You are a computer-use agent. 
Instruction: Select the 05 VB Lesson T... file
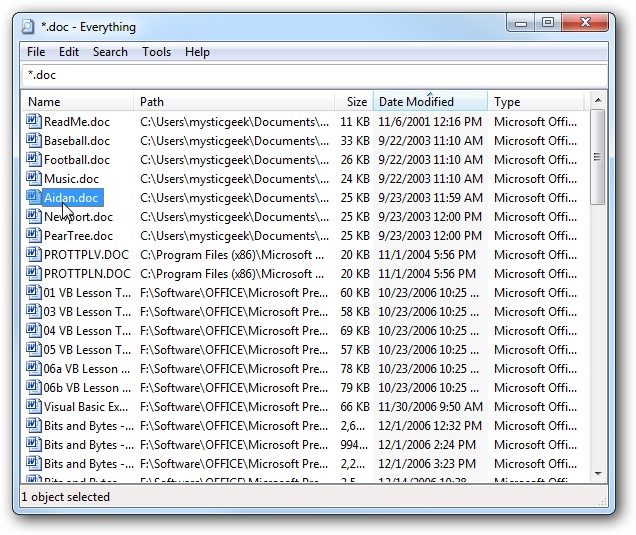[x=87, y=350]
